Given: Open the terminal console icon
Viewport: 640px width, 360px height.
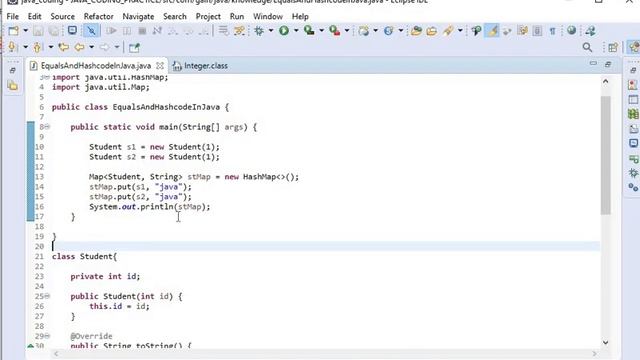Looking at the screenshot, I should point(72,31).
